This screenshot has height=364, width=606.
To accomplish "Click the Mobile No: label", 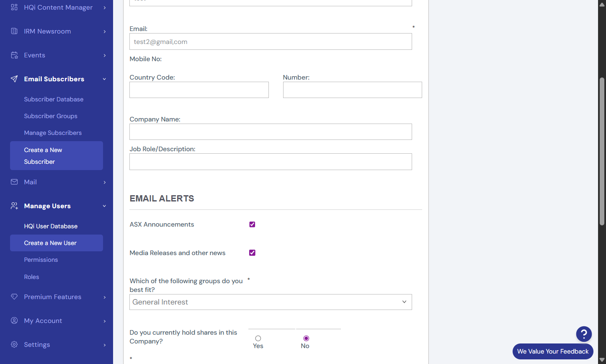I will (146, 59).
